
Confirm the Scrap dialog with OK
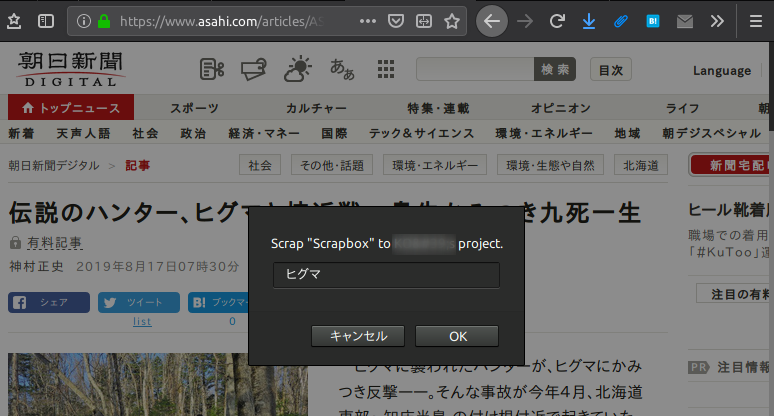[x=457, y=336]
